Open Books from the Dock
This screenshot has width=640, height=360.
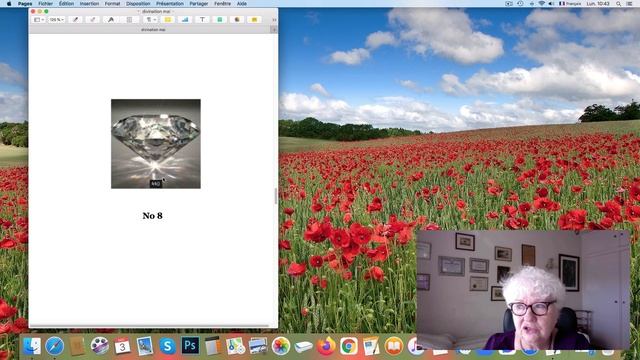click(x=394, y=346)
